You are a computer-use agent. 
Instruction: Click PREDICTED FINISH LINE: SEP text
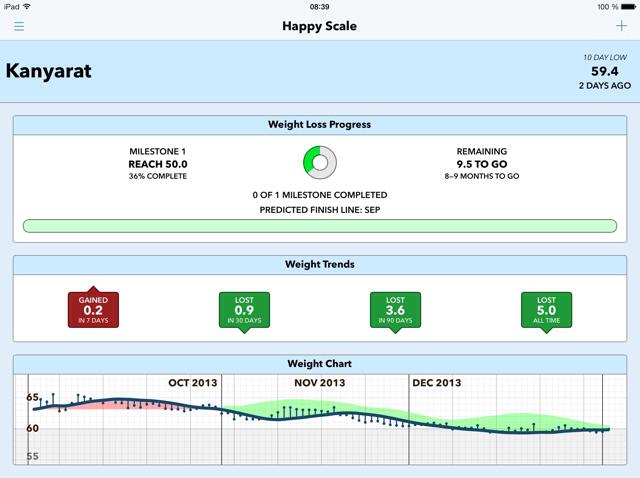pos(320,210)
